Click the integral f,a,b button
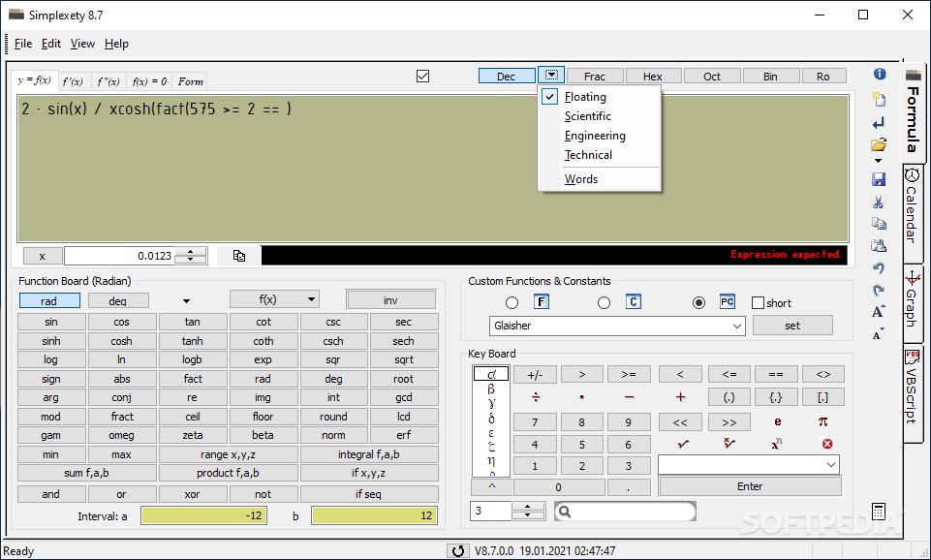The height and width of the screenshot is (560, 931). 369,454
